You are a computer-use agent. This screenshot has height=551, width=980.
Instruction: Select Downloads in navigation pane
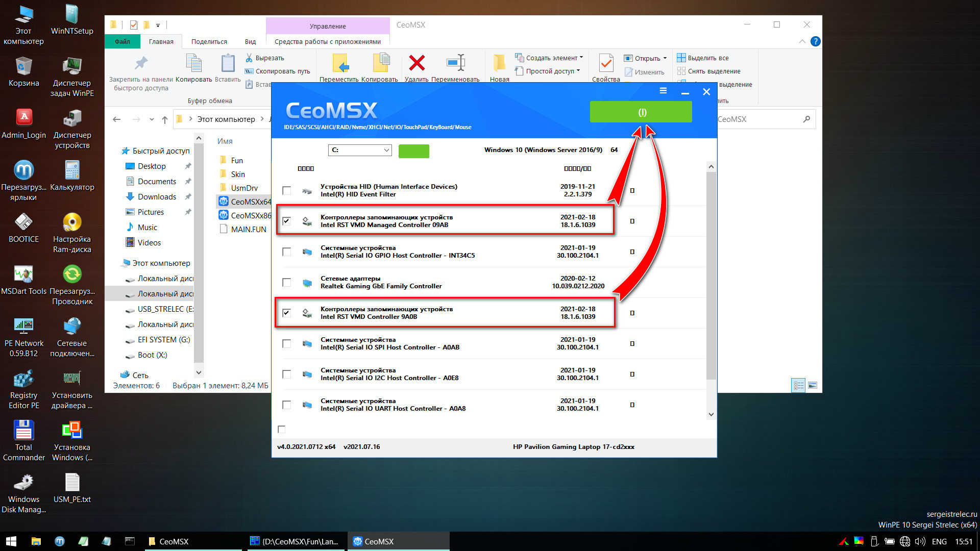coord(157,196)
